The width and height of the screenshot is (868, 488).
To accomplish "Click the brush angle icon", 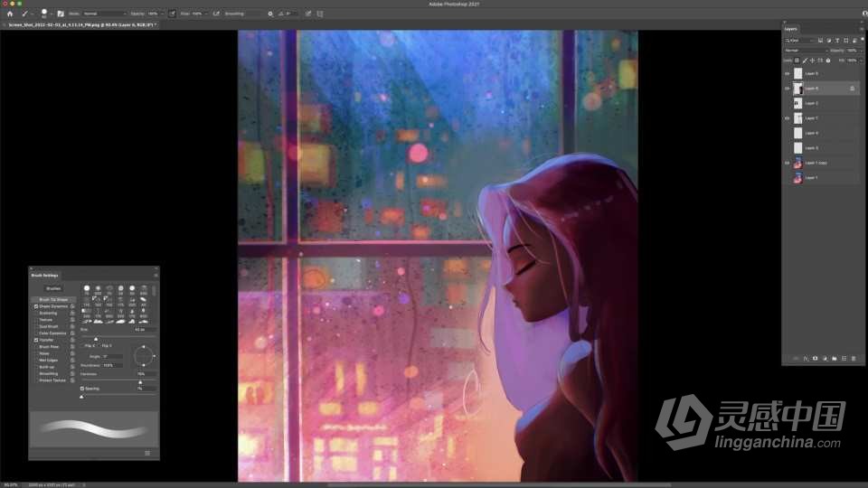I will (281, 14).
